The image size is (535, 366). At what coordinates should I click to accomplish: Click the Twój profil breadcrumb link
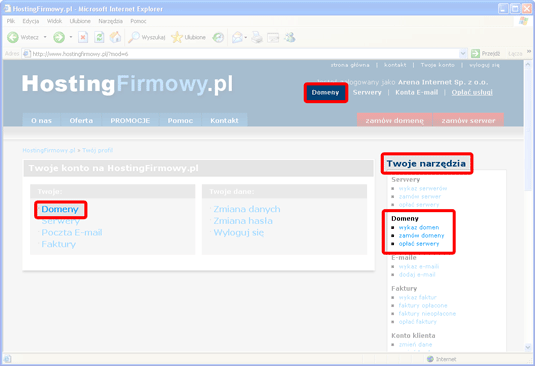98,150
